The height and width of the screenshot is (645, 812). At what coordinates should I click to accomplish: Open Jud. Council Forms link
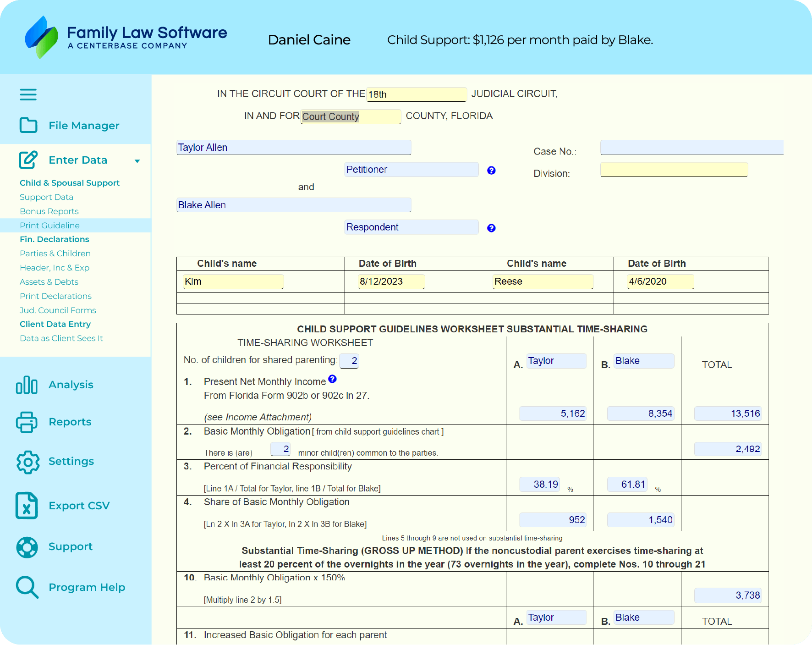coord(58,310)
